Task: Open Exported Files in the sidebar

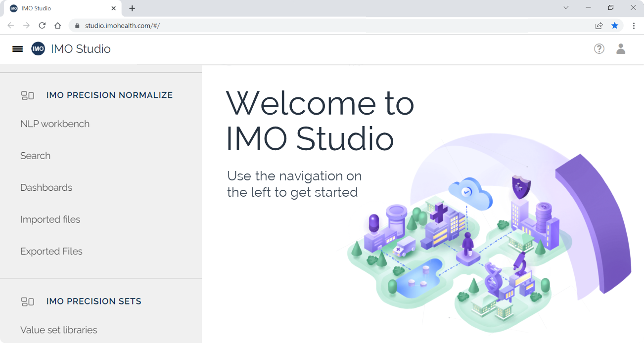Action: pos(51,252)
